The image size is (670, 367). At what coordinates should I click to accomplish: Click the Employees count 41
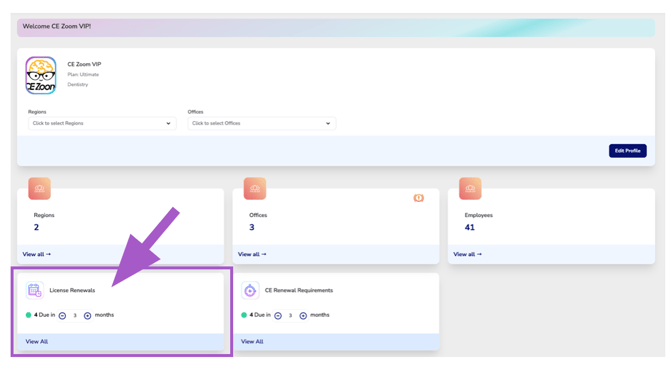coord(470,227)
